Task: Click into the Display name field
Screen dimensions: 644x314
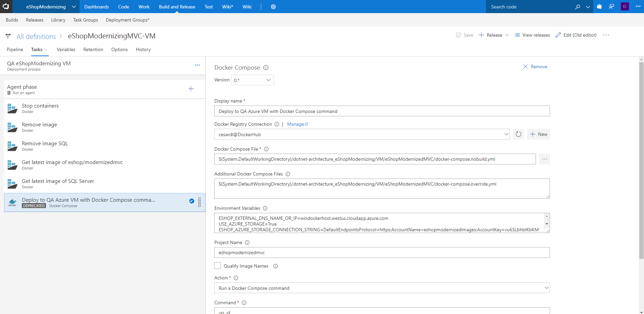Action: (x=382, y=111)
